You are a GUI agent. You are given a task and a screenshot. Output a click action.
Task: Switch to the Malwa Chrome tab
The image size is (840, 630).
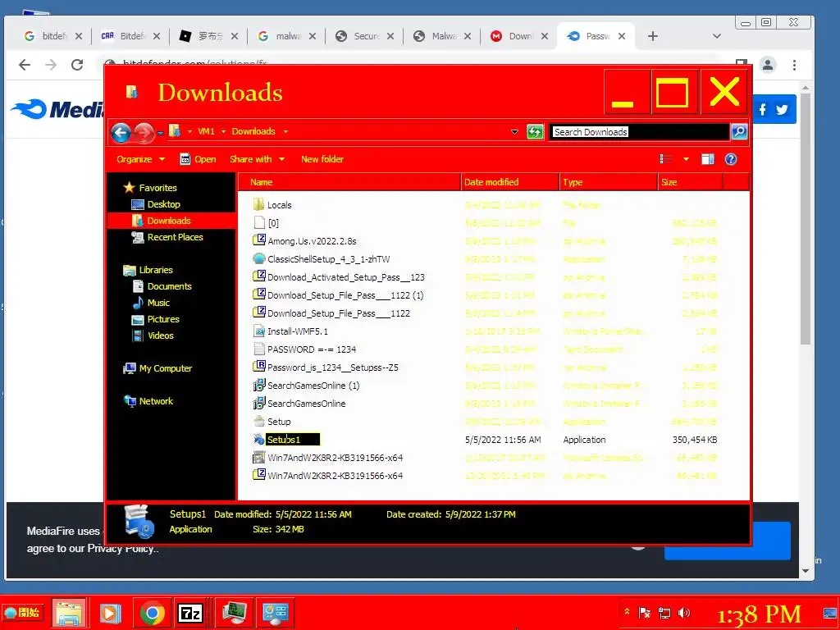pyautogui.click(x=442, y=36)
